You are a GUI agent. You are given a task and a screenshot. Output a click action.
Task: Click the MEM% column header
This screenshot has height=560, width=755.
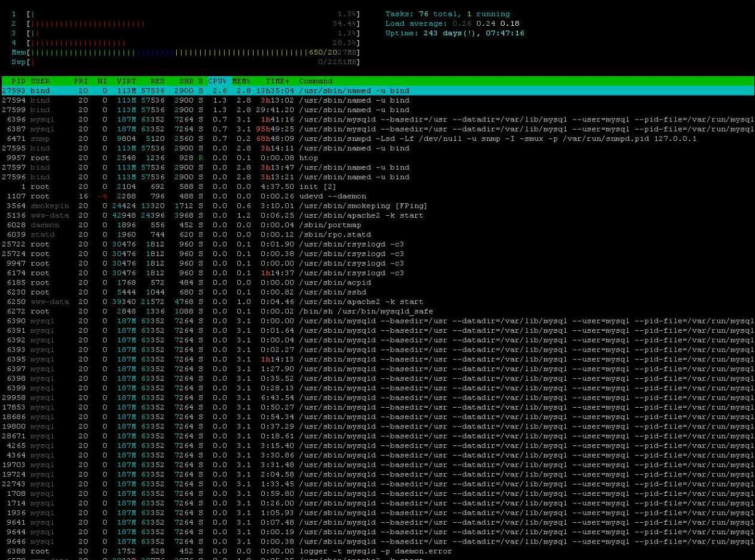click(241, 81)
